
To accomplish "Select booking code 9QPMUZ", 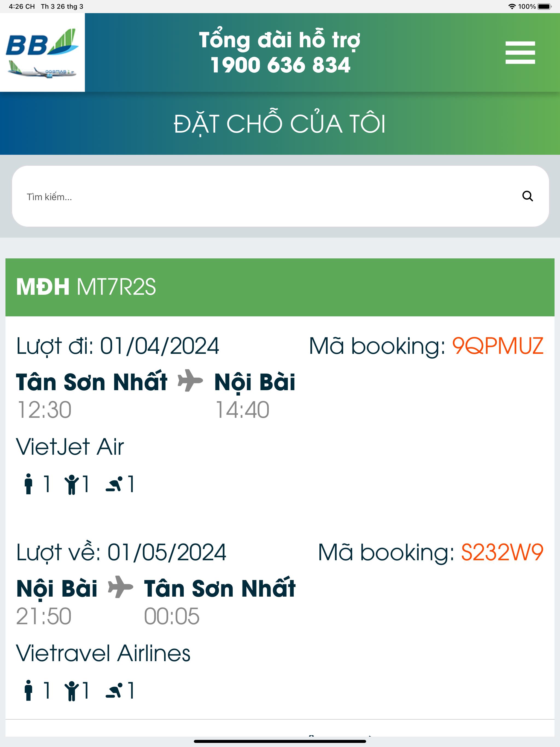I will [497, 346].
